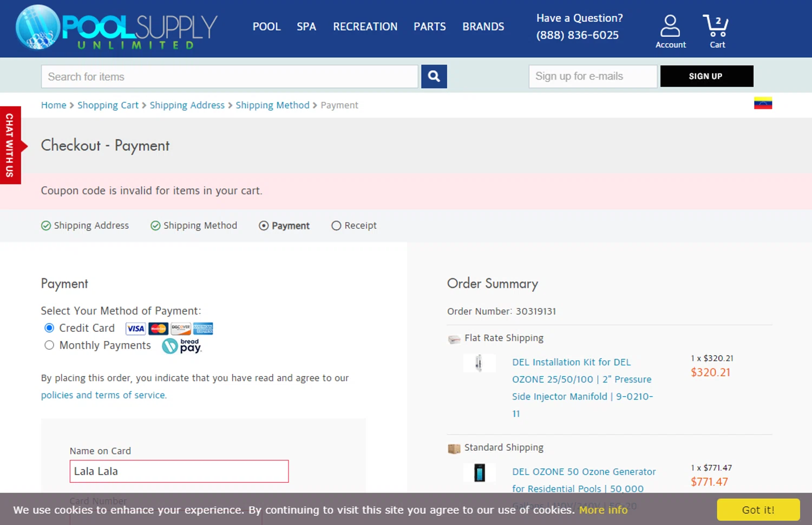Open DEL OZONE 50 generator thumbnail

coord(479,472)
